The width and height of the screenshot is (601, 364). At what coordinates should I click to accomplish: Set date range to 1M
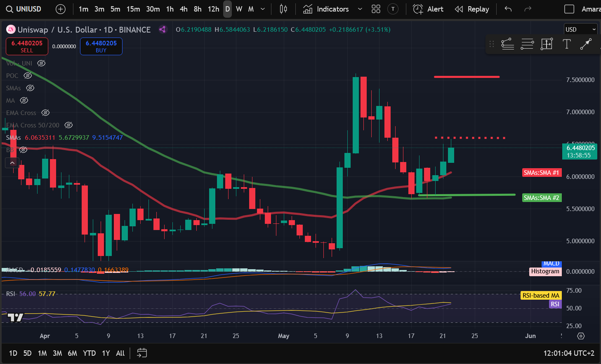click(x=42, y=353)
